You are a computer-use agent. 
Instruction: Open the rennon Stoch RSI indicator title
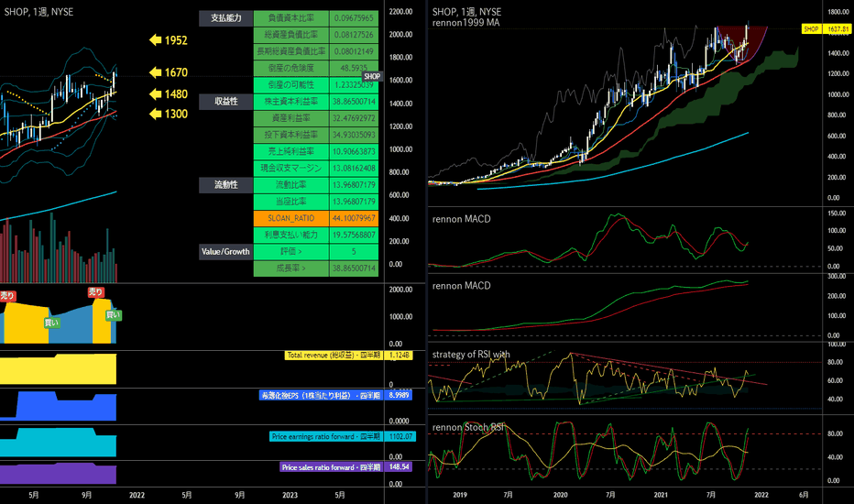[x=468, y=427]
